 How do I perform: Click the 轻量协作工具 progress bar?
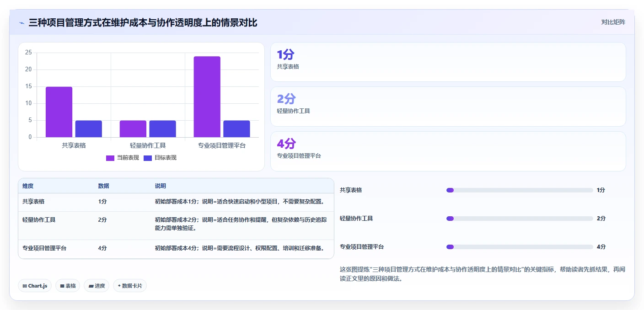(520, 219)
